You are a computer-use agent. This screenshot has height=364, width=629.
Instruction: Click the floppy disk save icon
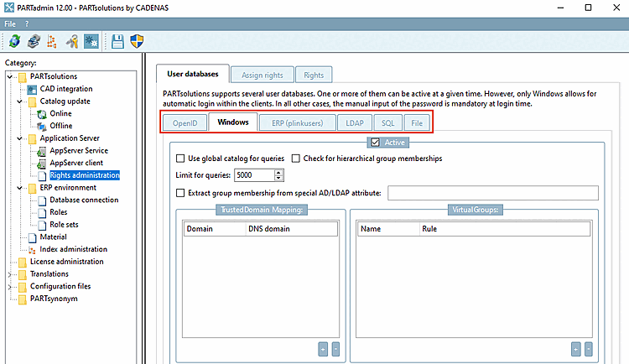pyautogui.click(x=117, y=41)
